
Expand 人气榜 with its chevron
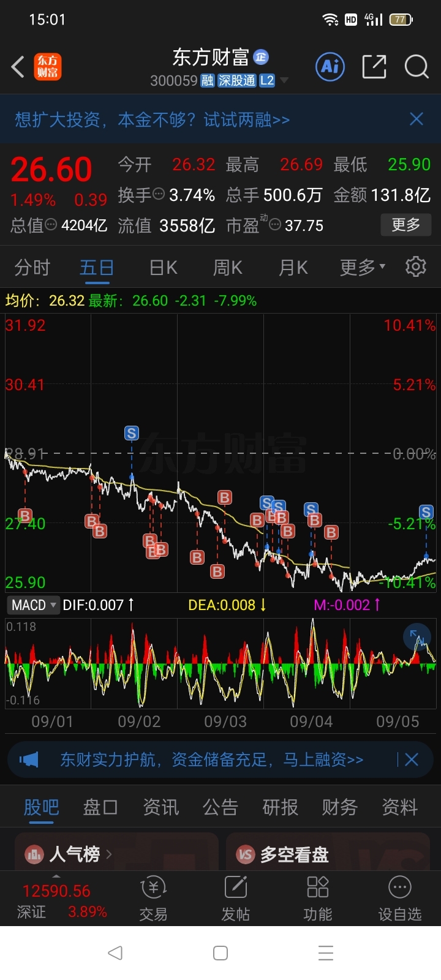pyautogui.click(x=109, y=854)
